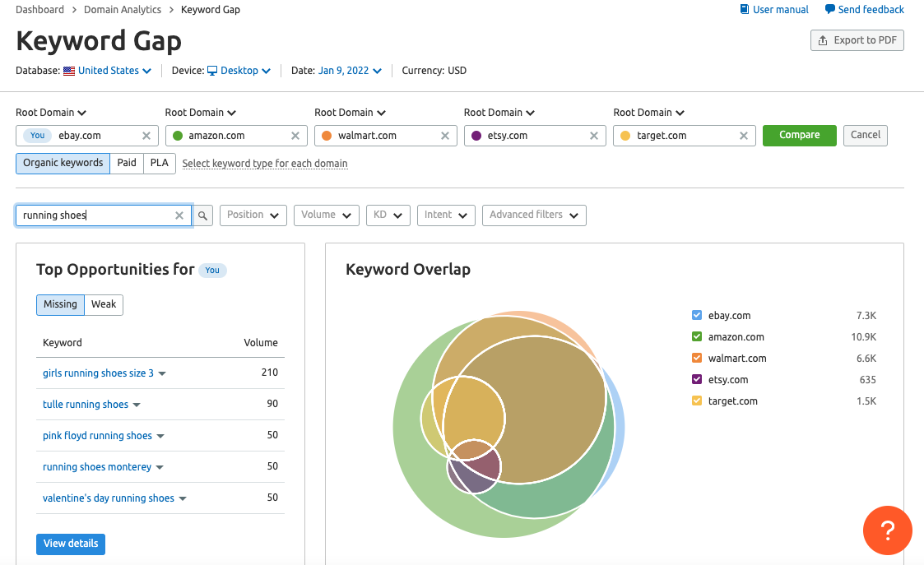Viewport: 924px width, 565px height.
Task: Remove amazon.com domain with X icon
Action: (295, 136)
